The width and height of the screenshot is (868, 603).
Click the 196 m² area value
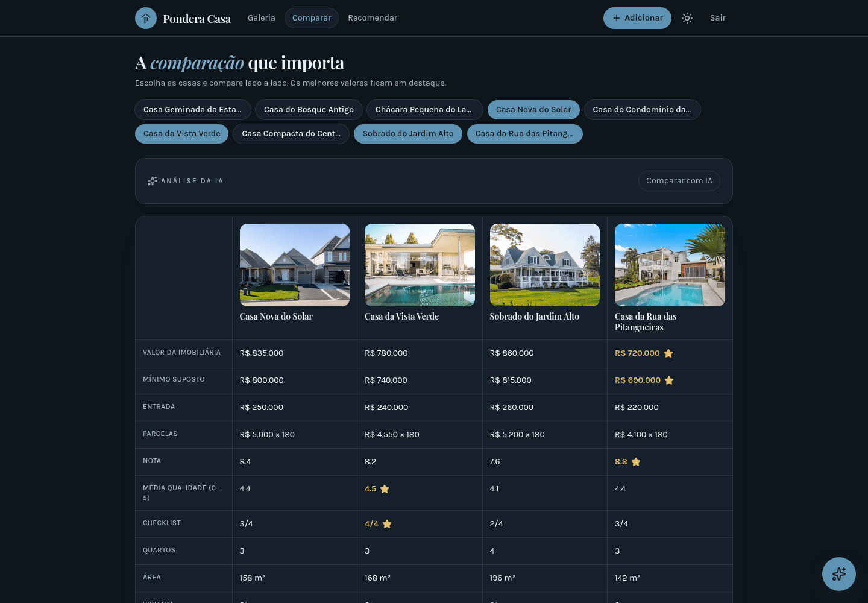(x=503, y=578)
